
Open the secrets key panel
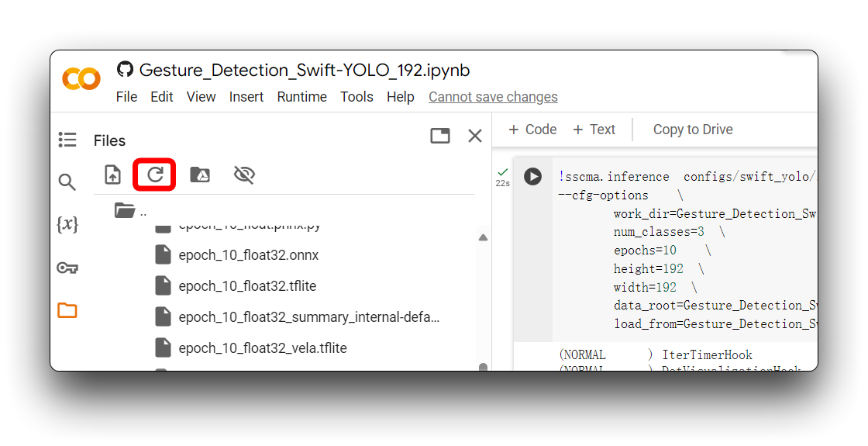click(67, 268)
